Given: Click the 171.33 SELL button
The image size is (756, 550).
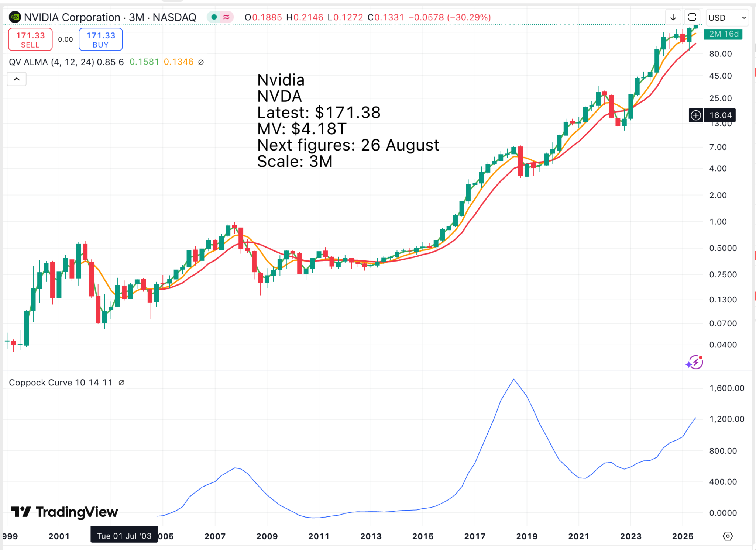Looking at the screenshot, I should [x=30, y=39].
